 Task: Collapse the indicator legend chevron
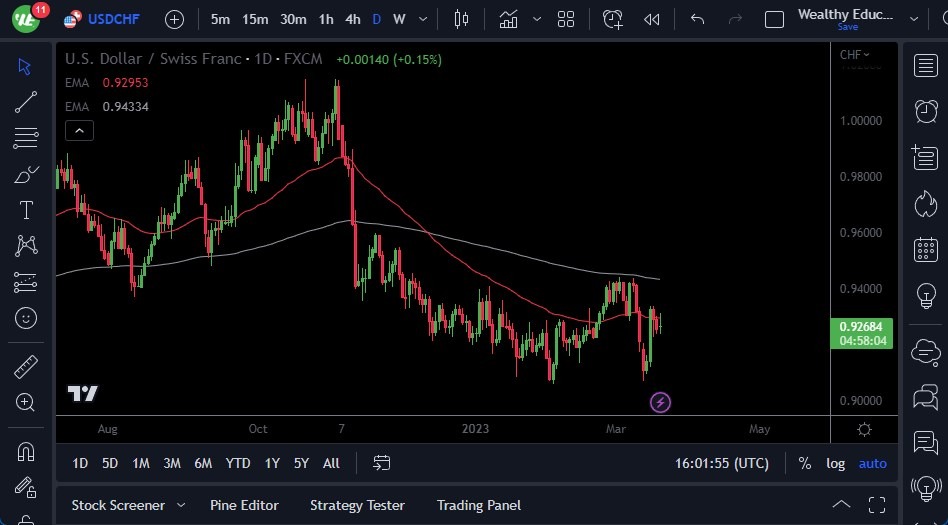pyautogui.click(x=79, y=130)
